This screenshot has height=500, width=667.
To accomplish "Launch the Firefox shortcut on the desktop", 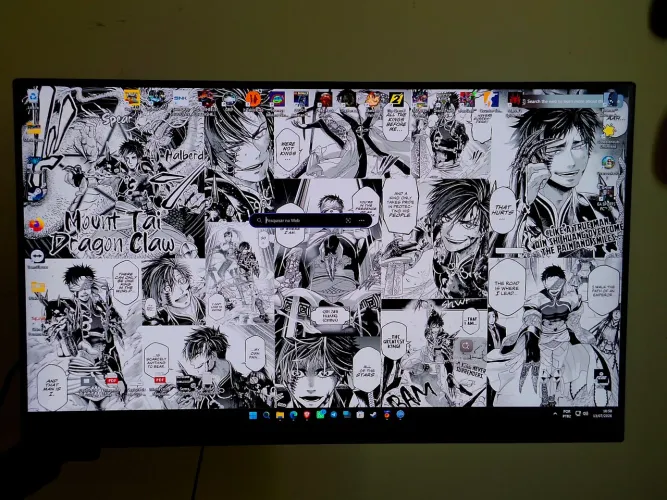I will click(x=37, y=225).
